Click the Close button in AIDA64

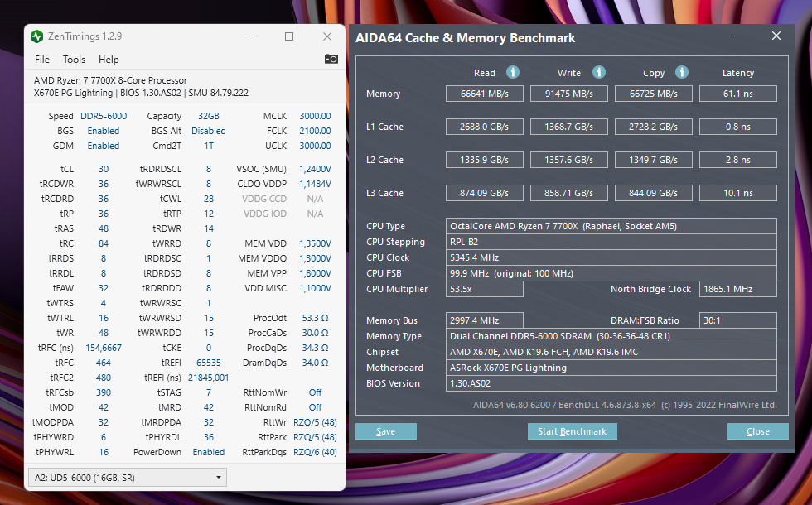[x=758, y=431]
